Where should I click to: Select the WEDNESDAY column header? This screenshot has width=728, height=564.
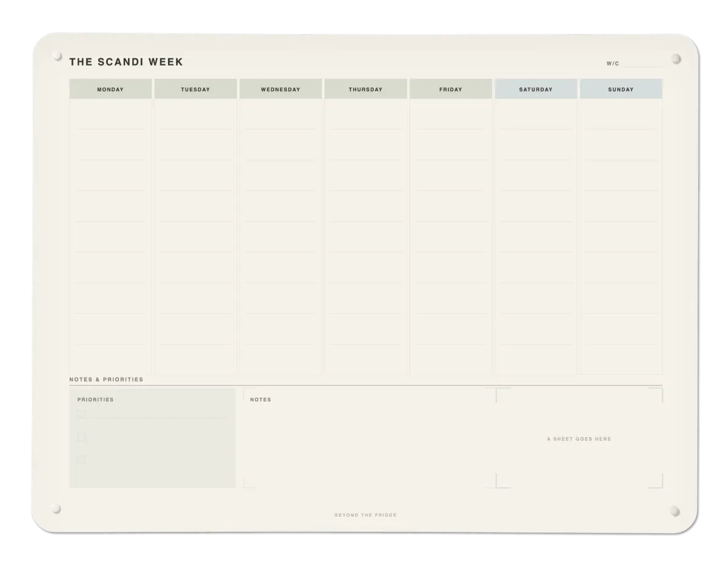(x=280, y=89)
